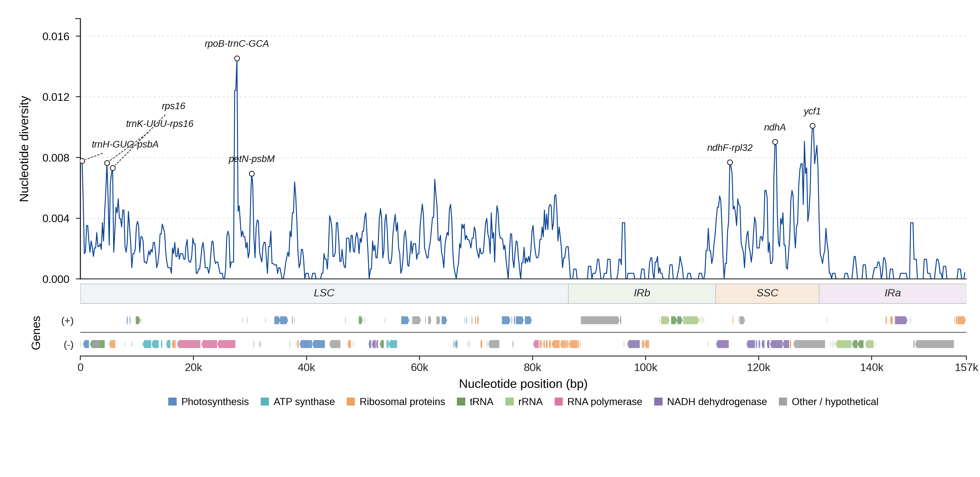Click the rpoB-trnC-GCA peak marker circle
Image resolution: width=980 pixels, height=477 pixels.
pos(237,59)
